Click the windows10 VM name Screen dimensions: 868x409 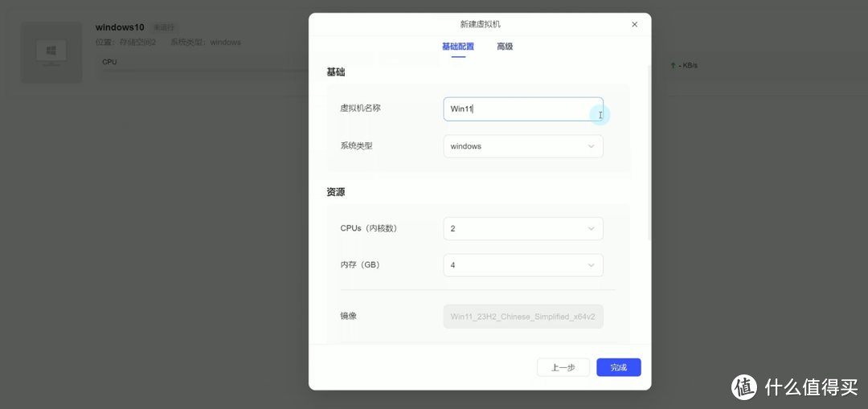pos(120,27)
